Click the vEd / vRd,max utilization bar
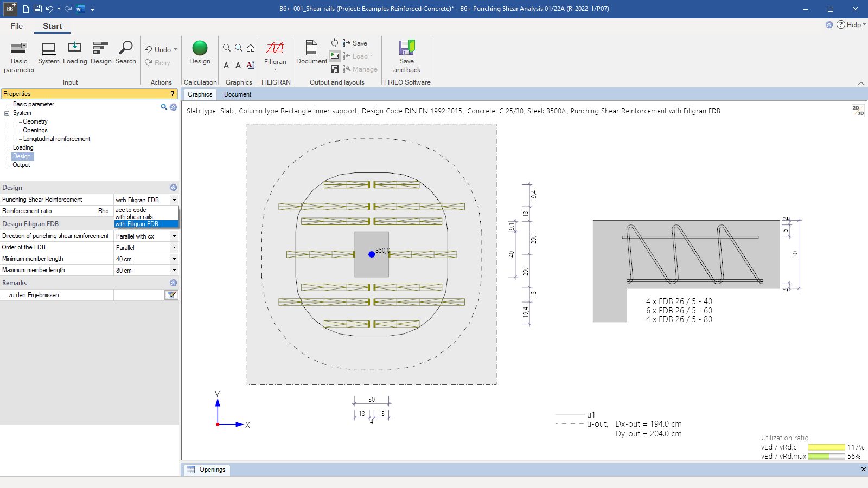This screenshot has height=488, width=868. tap(826, 457)
